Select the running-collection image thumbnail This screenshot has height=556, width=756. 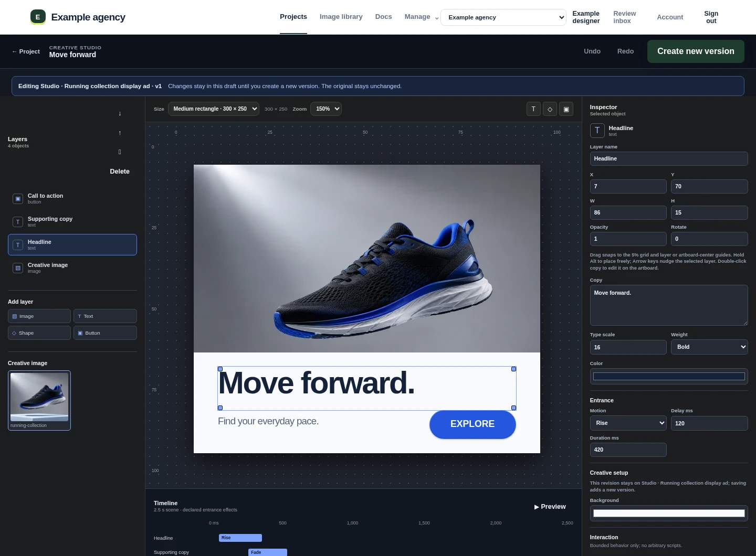[39, 400]
